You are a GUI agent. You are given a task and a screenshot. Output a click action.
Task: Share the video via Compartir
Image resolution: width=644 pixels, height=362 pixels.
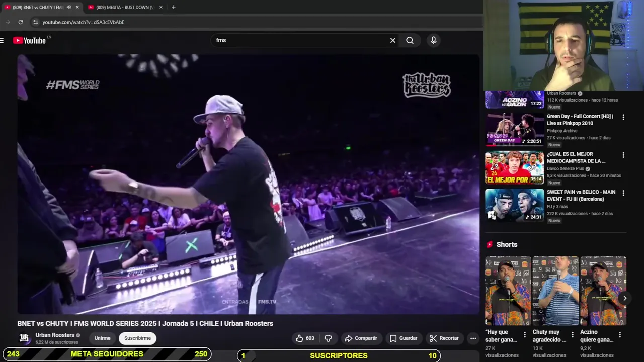[x=361, y=338]
